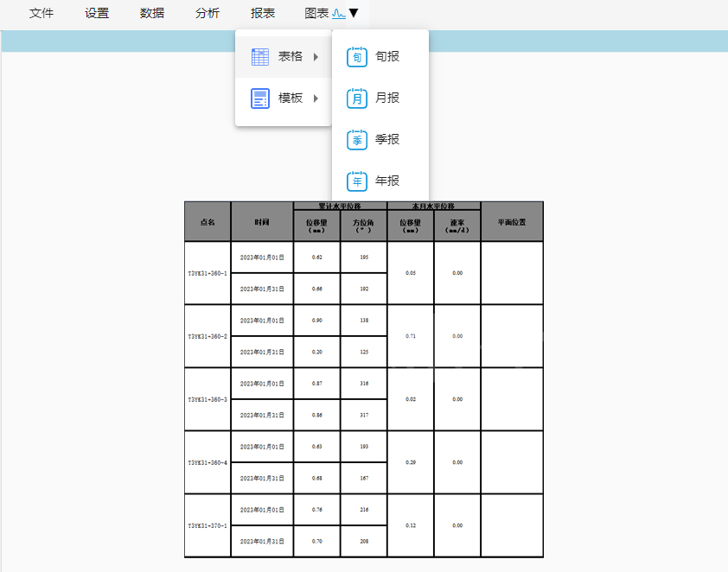Select the 模板 submenu entry

[284, 99]
